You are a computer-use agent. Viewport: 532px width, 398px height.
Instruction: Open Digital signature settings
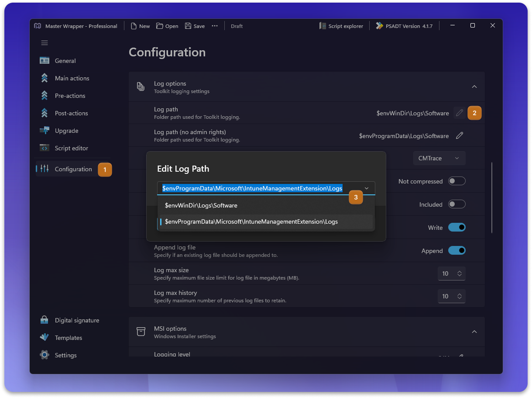77,320
